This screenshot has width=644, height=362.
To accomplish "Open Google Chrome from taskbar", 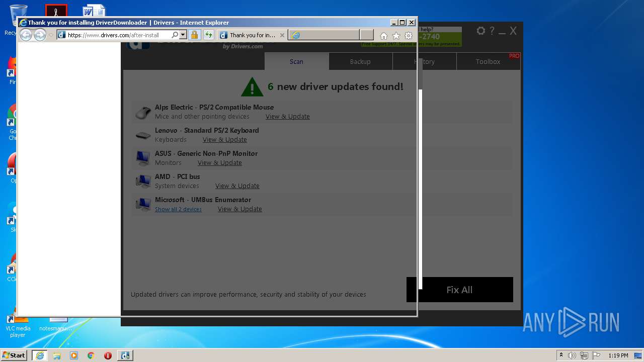I will 91,355.
